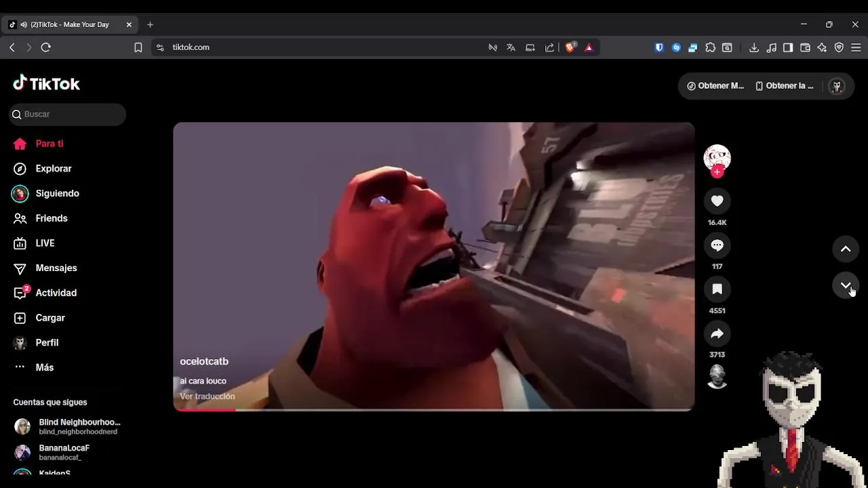Click the site settings icon in address bar
This screenshot has width=868, height=488.
point(160,47)
